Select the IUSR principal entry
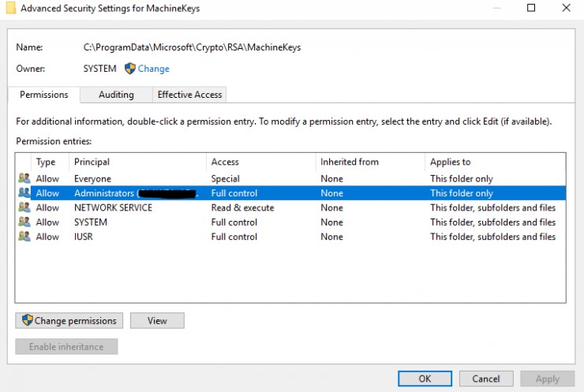Screen dimensions: 584x392 pyautogui.click(x=84, y=237)
